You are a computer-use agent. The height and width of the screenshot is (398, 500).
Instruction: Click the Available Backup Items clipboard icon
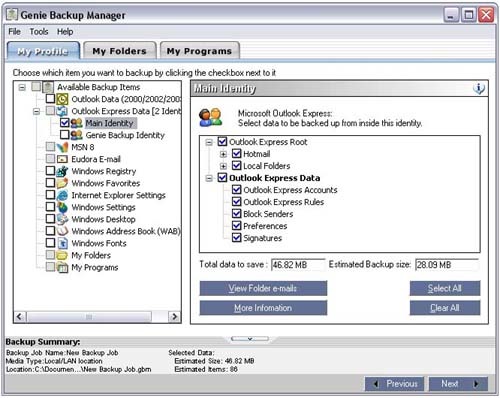pyautogui.click(x=48, y=87)
